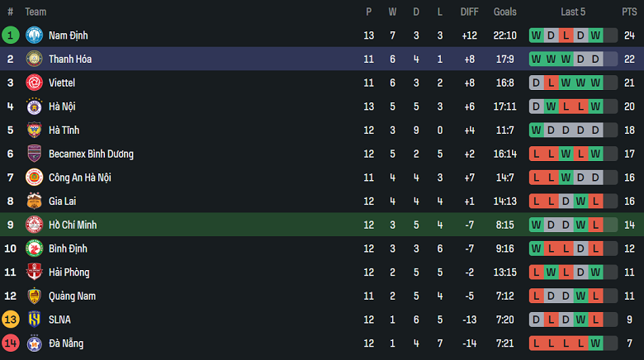Click Đà Nẵng's red position 14 badge

click(x=11, y=343)
